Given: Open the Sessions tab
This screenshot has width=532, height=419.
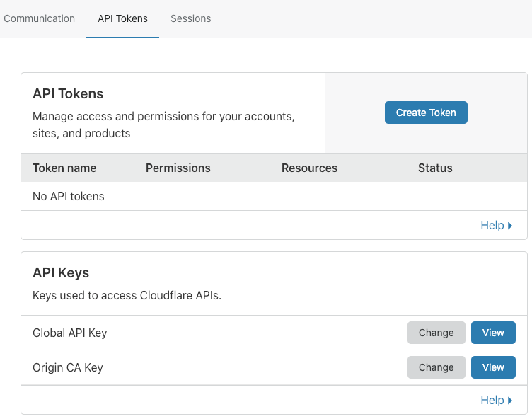Looking at the screenshot, I should click(190, 18).
